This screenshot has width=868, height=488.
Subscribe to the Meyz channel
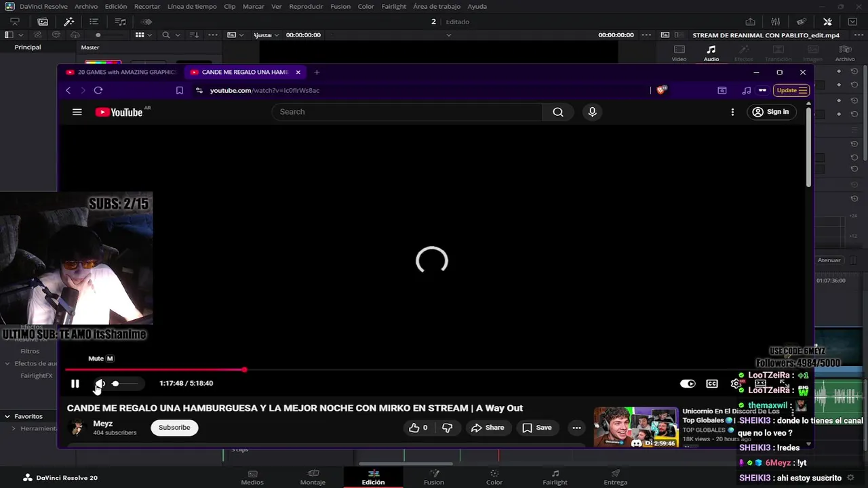pos(174,428)
